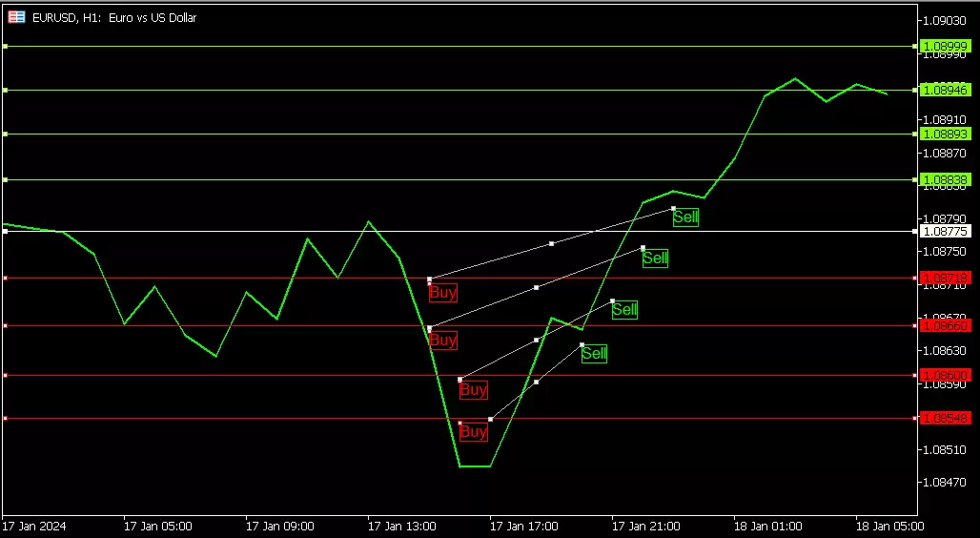Image resolution: width=980 pixels, height=538 pixels.
Task: Select the lowest red Buy label
Action: click(x=473, y=432)
